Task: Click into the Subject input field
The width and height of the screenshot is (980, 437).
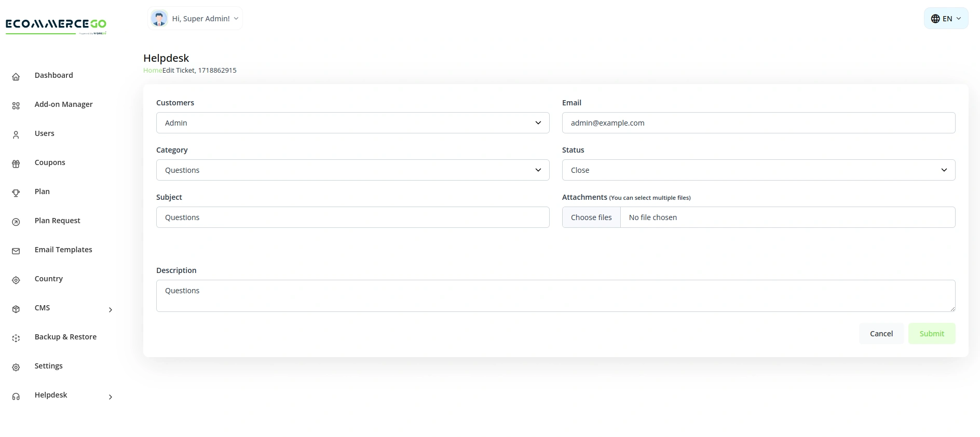Action: click(352, 217)
